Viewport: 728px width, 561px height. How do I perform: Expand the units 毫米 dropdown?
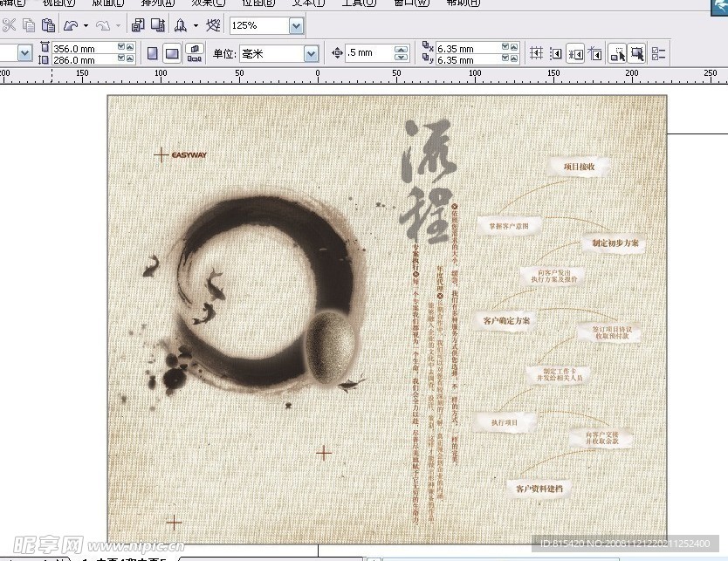coord(311,54)
